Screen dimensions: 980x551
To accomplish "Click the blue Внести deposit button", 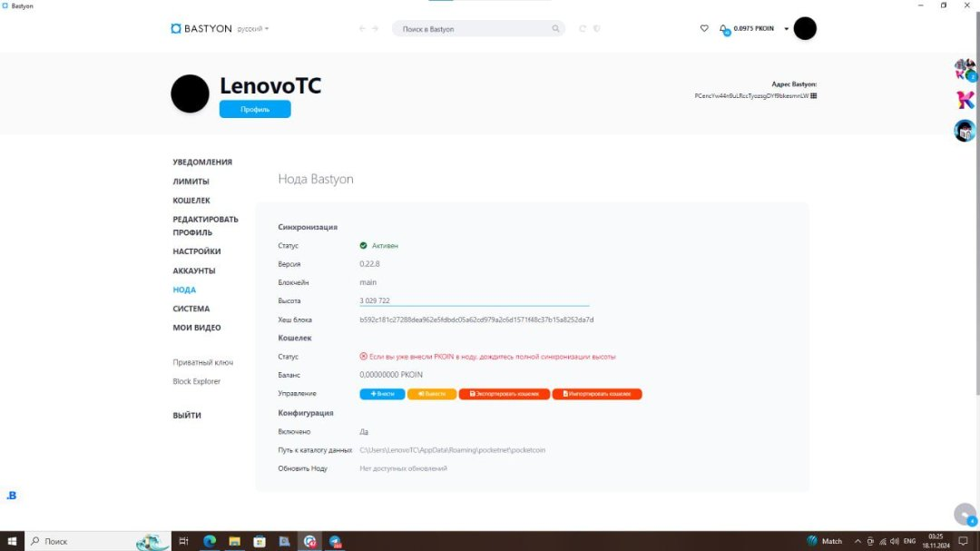I will tap(383, 394).
